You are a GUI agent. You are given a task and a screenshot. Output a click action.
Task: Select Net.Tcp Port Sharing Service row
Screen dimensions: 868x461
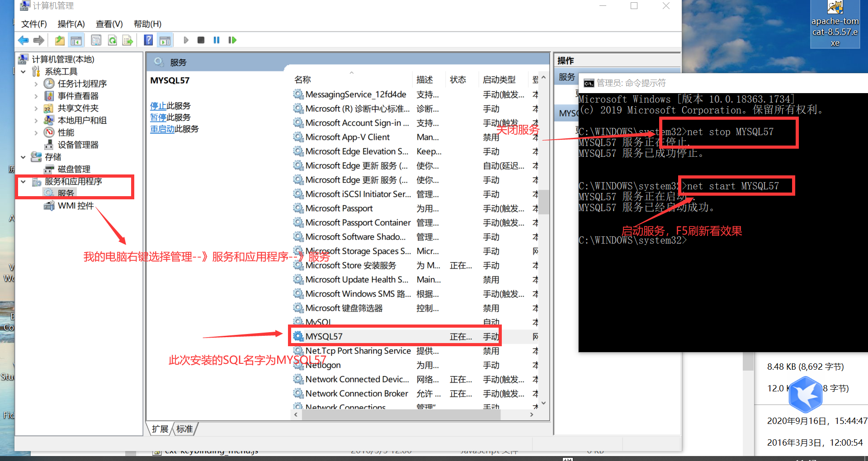tap(415, 351)
